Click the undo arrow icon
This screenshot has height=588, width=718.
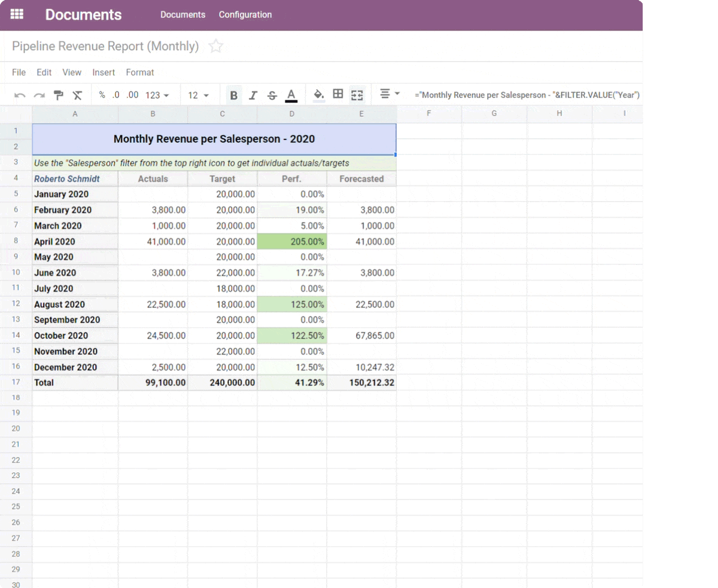click(20, 95)
